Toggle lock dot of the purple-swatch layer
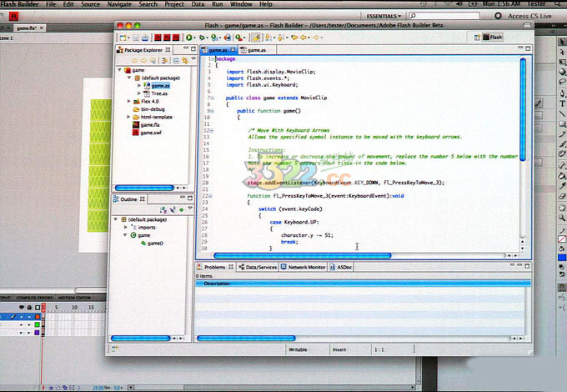 (x=29, y=332)
